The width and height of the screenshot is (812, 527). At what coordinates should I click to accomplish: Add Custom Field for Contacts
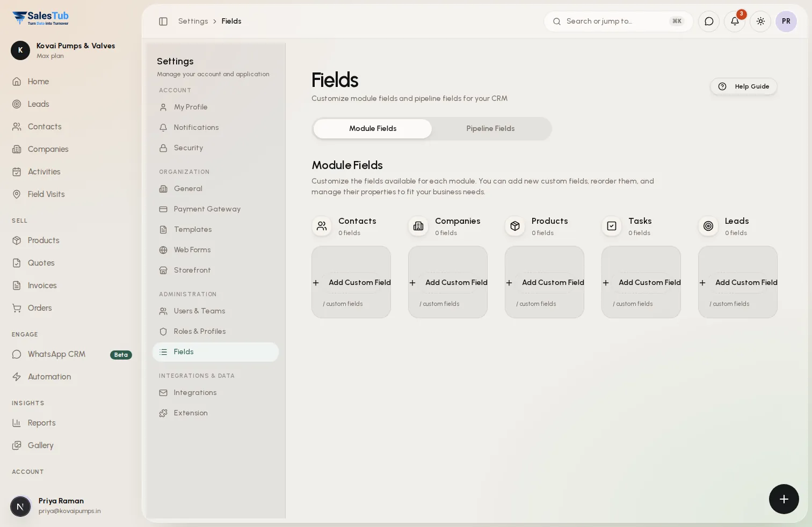coord(352,282)
